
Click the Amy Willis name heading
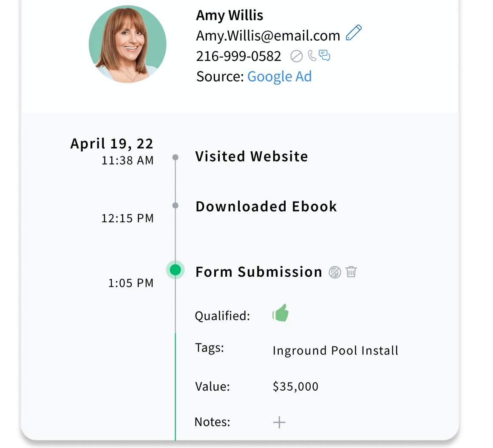click(229, 15)
